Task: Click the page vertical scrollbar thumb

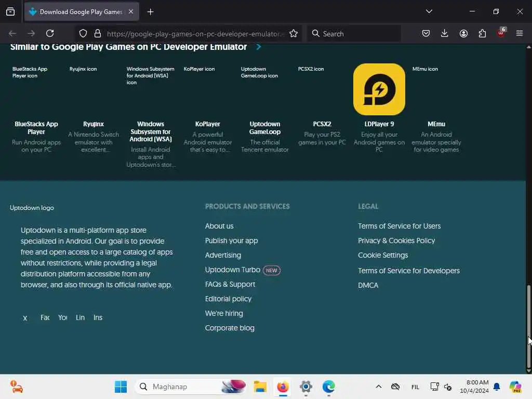Action: tap(528, 326)
